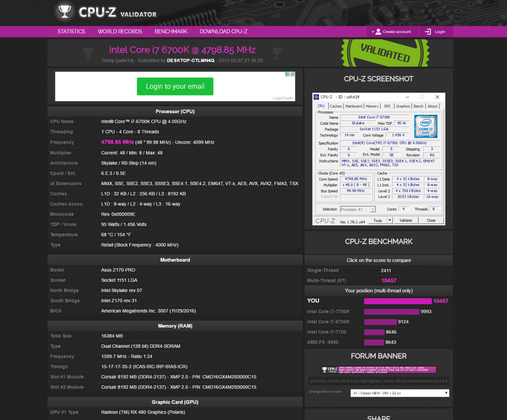Image resolution: width=507 pixels, height=420 pixels.
Task: Click the Core Voltage 1.456 V field in screenshot
Action: [397, 135]
